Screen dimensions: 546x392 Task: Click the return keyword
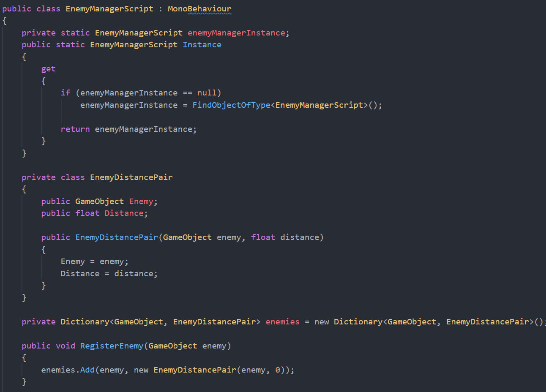[75, 129]
